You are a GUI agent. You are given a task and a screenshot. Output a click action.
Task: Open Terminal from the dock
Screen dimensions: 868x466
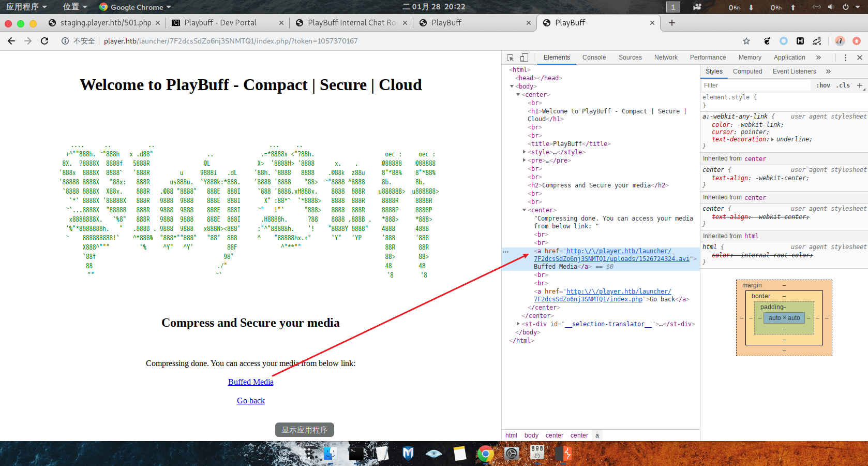[x=356, y=454]
